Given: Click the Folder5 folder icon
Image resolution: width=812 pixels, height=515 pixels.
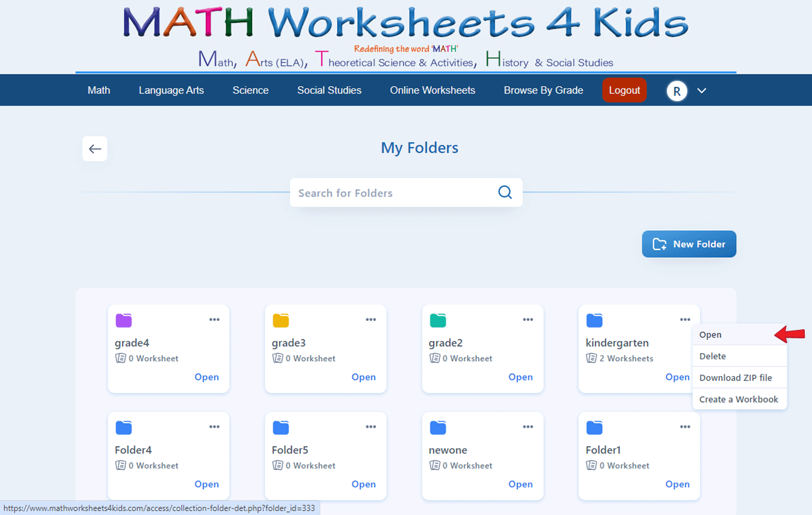Looking at the screenshot, I should click(280, 427).
